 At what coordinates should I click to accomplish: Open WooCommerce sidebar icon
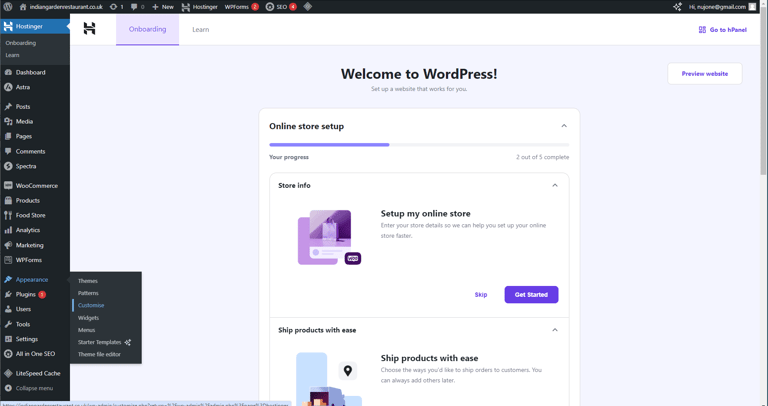pos(8,186)
